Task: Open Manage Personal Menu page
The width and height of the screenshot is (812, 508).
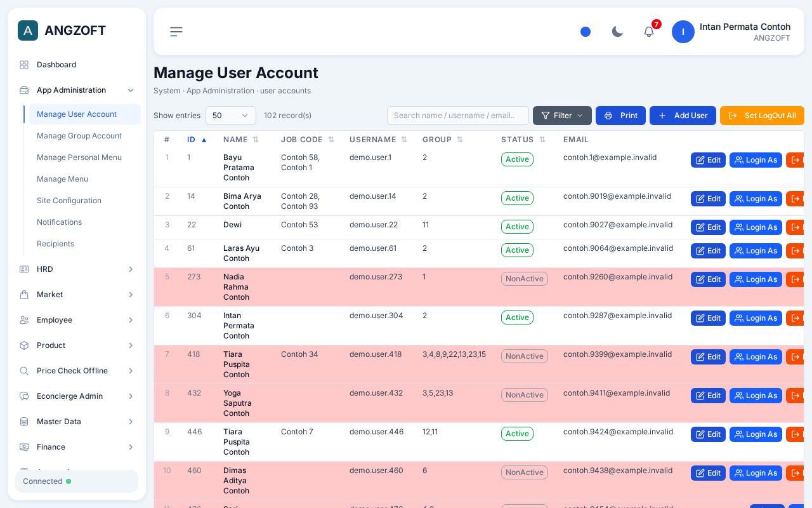Action: (x=84, y=157)
